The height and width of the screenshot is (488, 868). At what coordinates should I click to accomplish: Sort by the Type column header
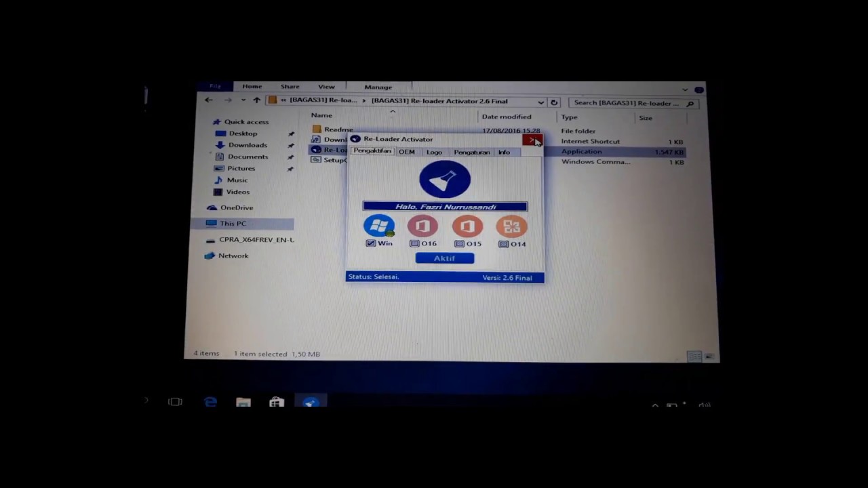(x=570, y=117)
